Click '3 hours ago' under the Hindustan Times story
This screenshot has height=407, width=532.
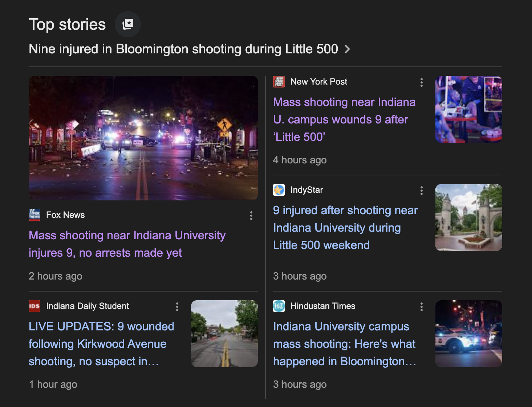point(300,384)
